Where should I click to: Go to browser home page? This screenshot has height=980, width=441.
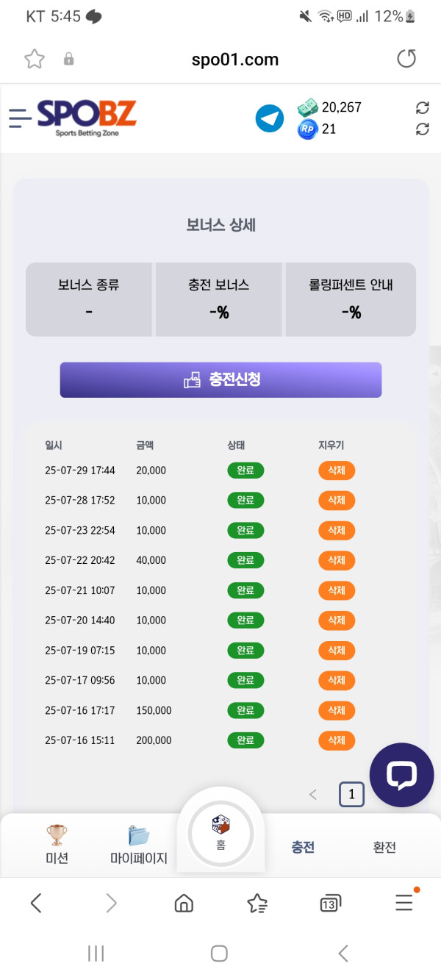pos(184,904)
